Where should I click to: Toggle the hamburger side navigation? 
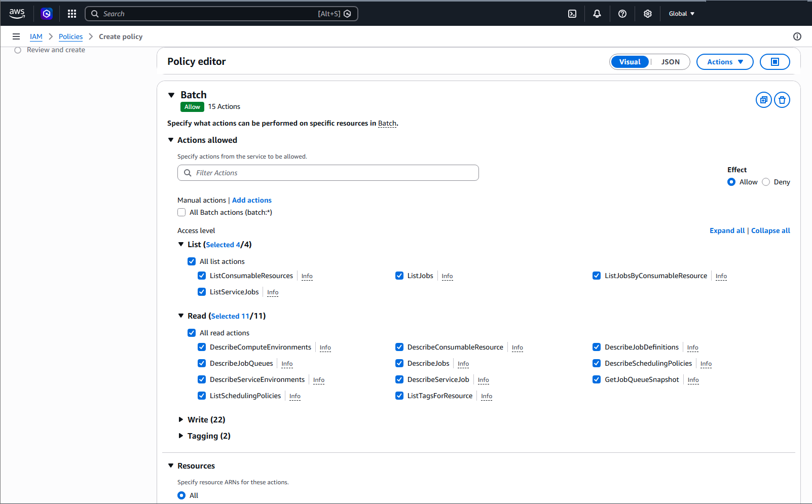pos(16,36)
